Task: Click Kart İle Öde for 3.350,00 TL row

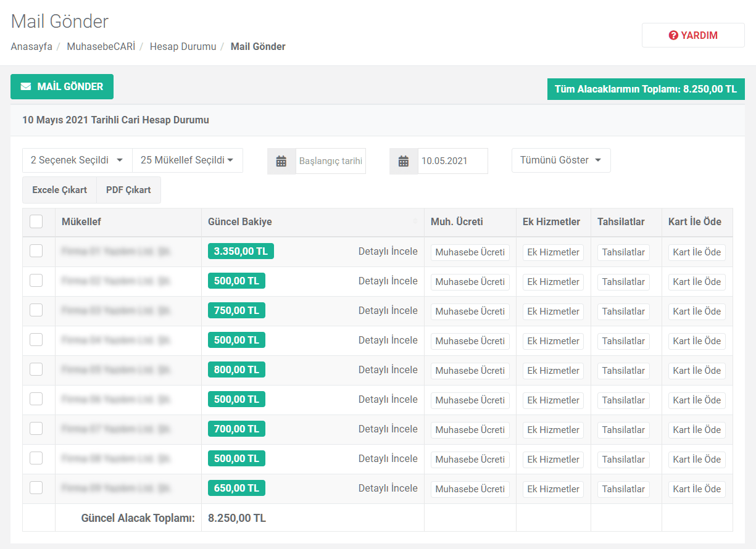Action: tap(697, 252)
